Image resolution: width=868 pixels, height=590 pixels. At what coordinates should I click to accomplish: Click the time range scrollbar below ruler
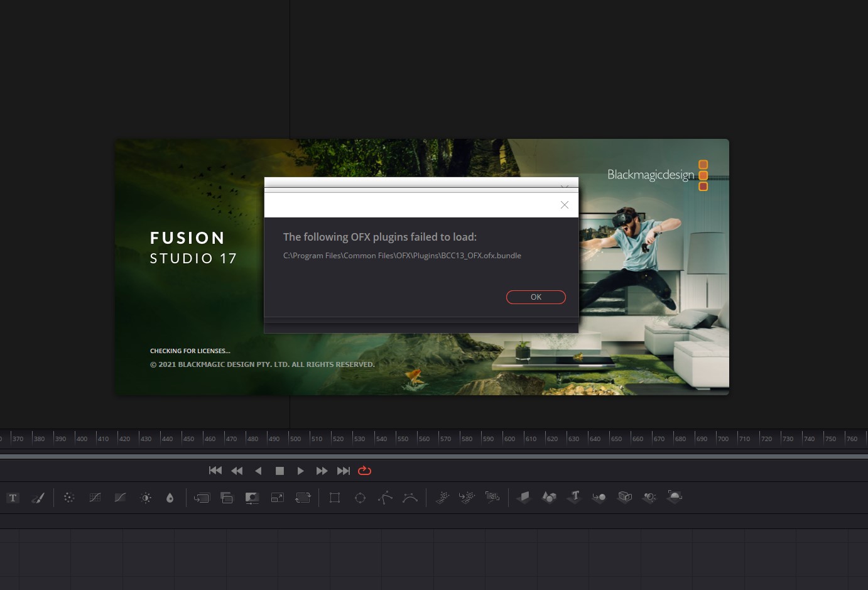(434, 456)
